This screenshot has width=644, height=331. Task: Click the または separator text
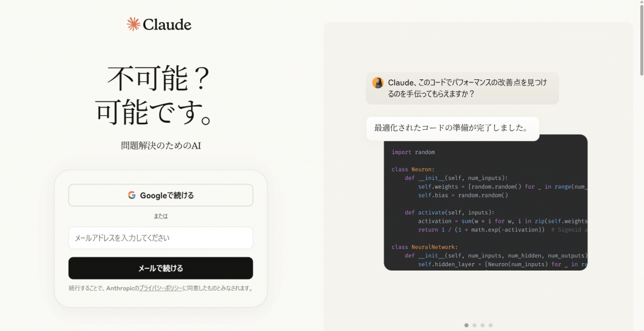[160, 216]
